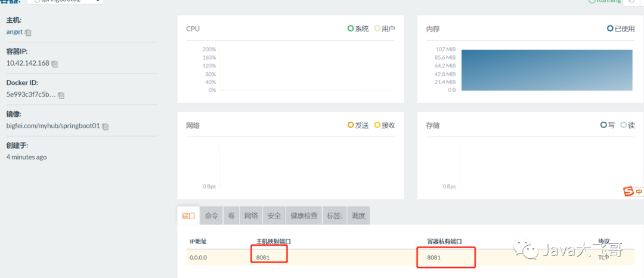Switch to the 标签 tab

335,215
